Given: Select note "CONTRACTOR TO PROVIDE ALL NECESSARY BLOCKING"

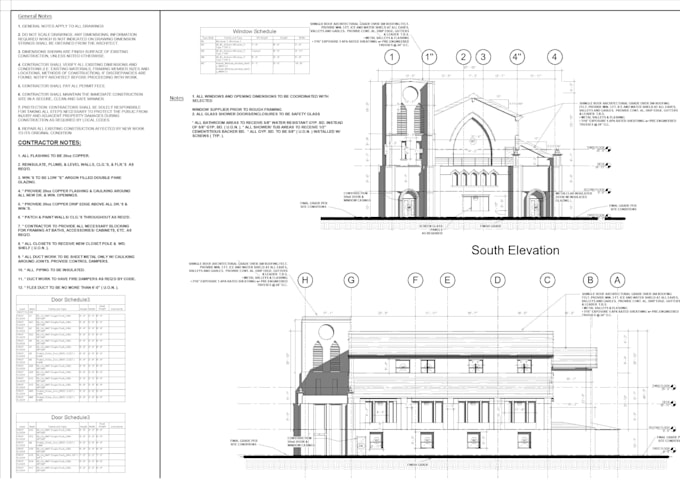Looking at the screenshot, I should [74, 230].
